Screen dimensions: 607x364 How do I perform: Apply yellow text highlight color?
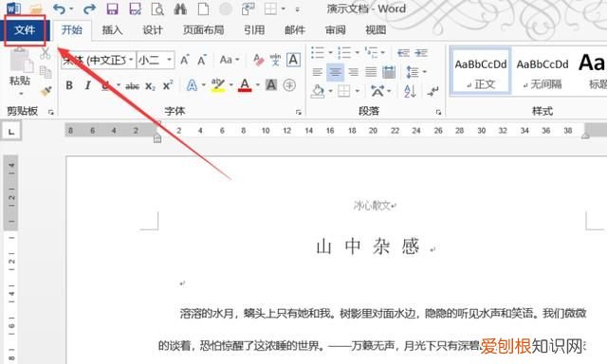click(218, 85)
